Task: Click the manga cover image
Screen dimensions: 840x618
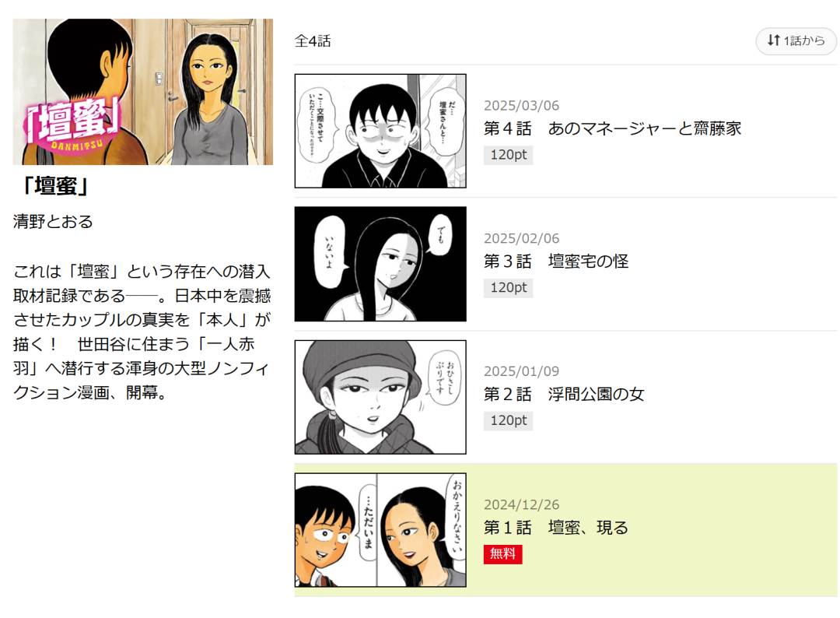Action: coord(143,92)
